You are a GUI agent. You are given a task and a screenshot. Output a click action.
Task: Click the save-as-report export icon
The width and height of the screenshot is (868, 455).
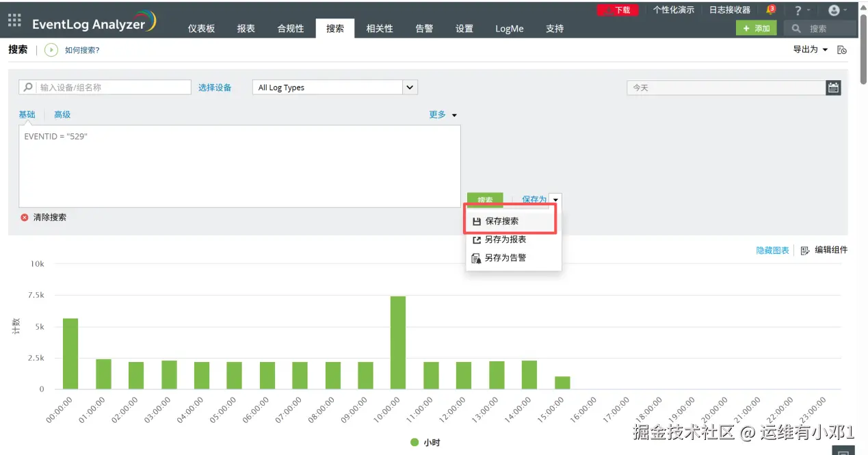pyautogui.click(x=477, y=240)
